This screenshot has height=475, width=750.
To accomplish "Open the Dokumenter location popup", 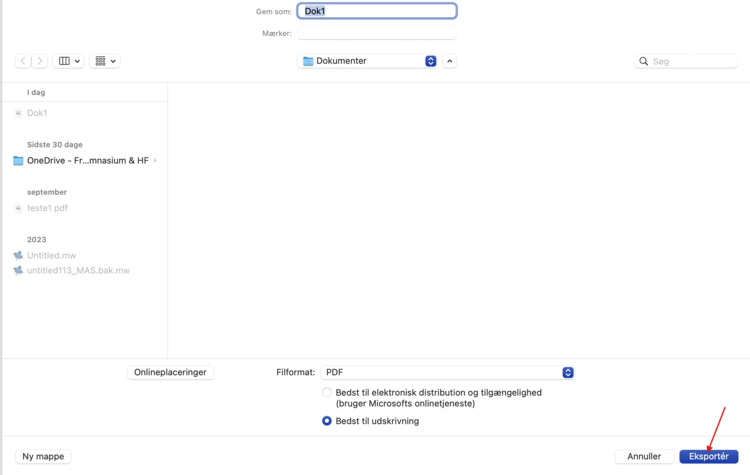I will (x=368, y=61).
